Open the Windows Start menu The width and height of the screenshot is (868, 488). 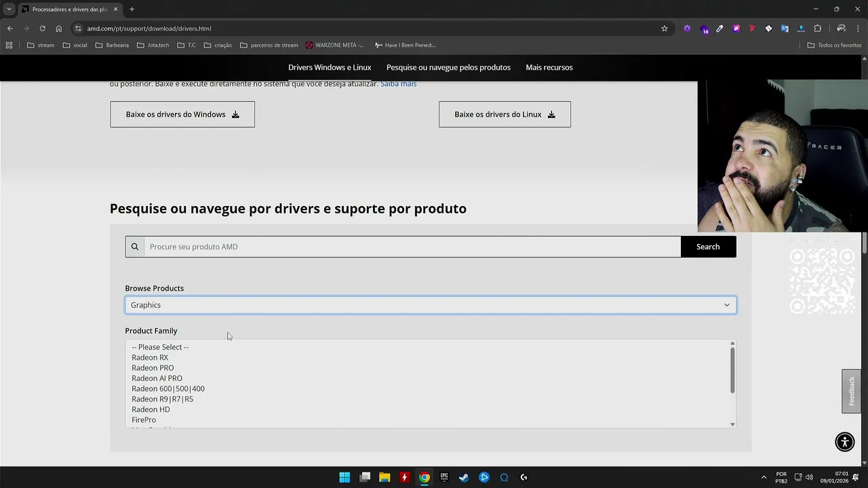(344, 477)
